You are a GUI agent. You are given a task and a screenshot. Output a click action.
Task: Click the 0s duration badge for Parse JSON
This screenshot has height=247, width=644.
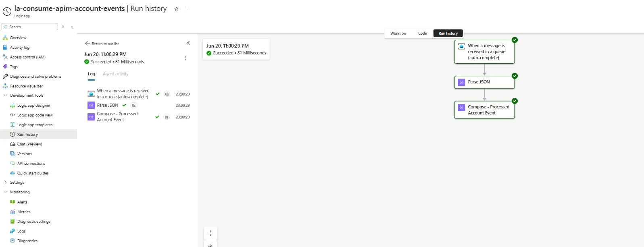click(x=134, y=106)
